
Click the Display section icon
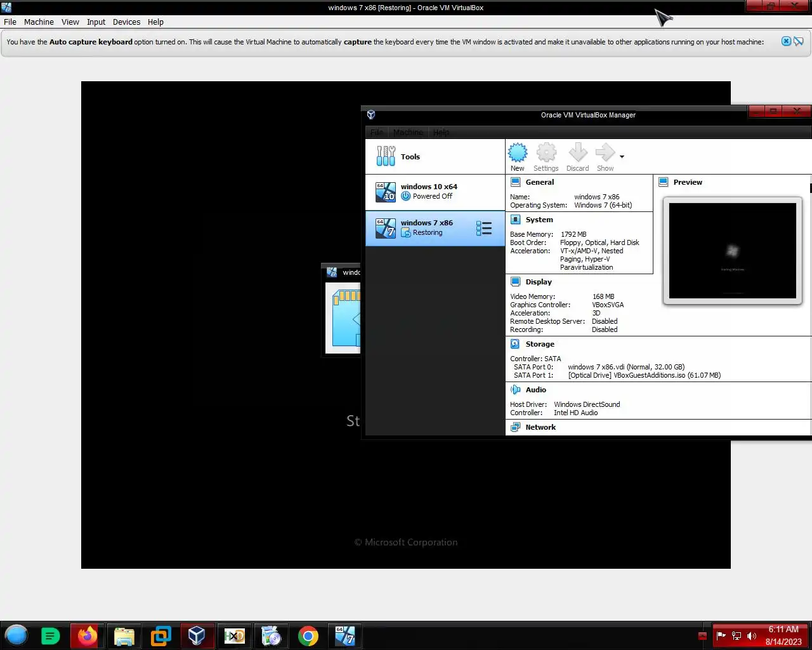click(x=516, y=282)
